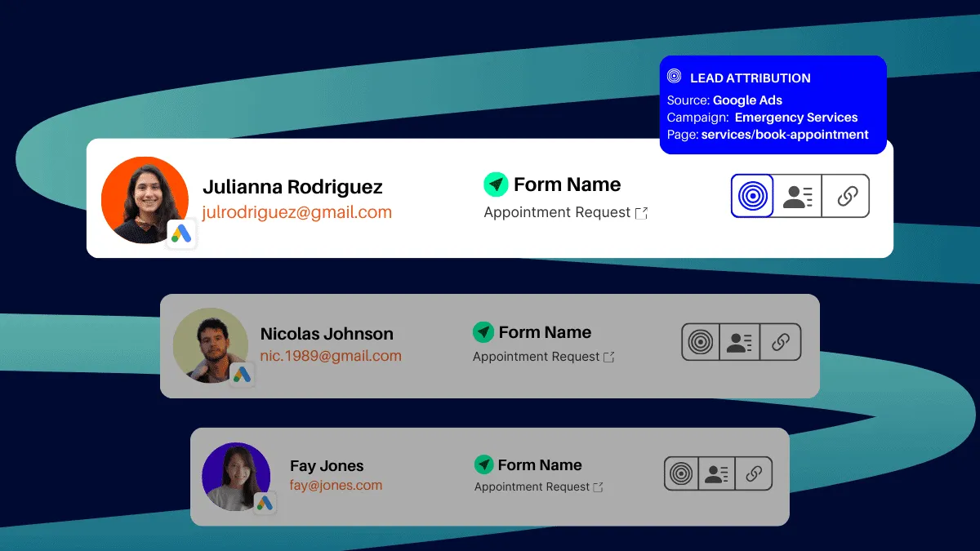Click email fay@jones.com
Image resolution: width=980 pixels, height=551 pixels.
336,485
